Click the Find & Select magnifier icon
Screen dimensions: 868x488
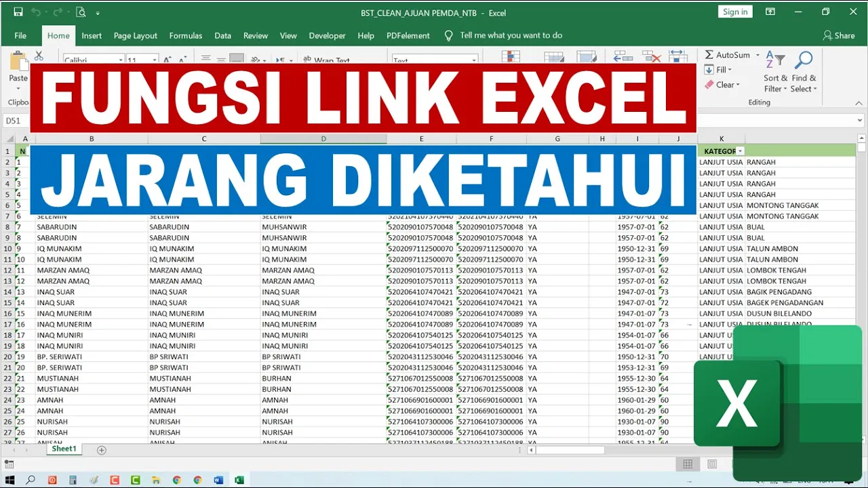804,60
